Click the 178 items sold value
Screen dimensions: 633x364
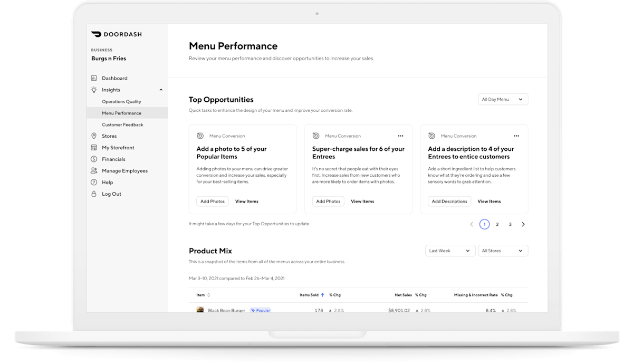(x=319, y=311)
